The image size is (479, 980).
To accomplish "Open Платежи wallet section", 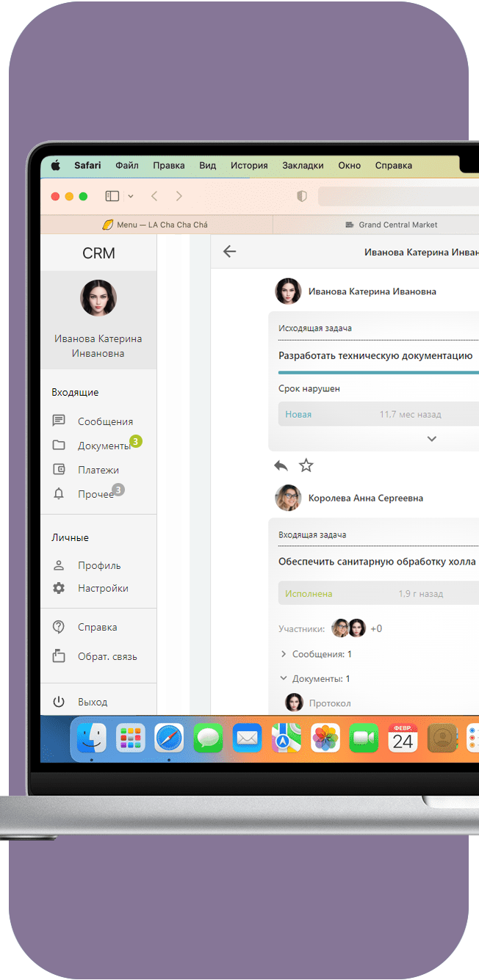I will 98,470.
